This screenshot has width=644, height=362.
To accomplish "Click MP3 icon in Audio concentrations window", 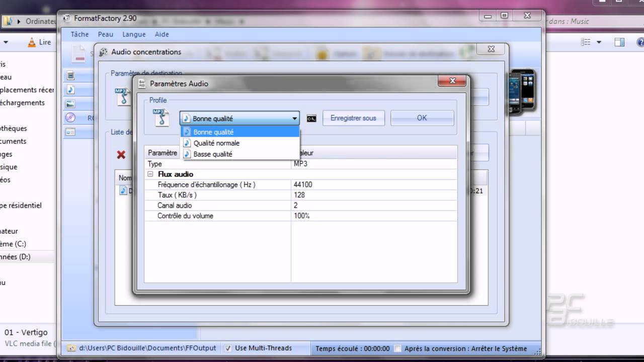I will pos(123,96).
